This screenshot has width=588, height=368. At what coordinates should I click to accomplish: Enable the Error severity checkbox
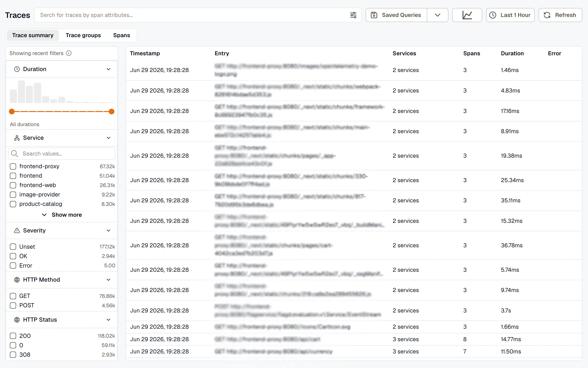tap(13, 266)
